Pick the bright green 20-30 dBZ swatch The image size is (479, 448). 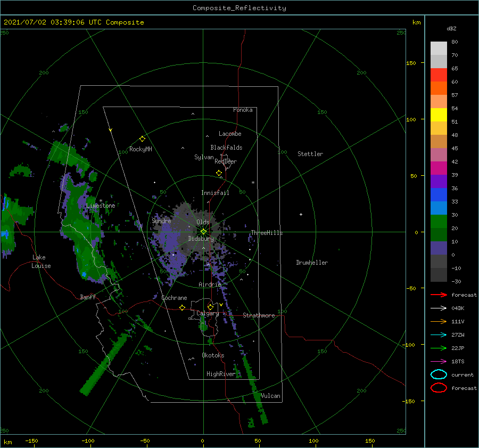(x=439, y=222)
